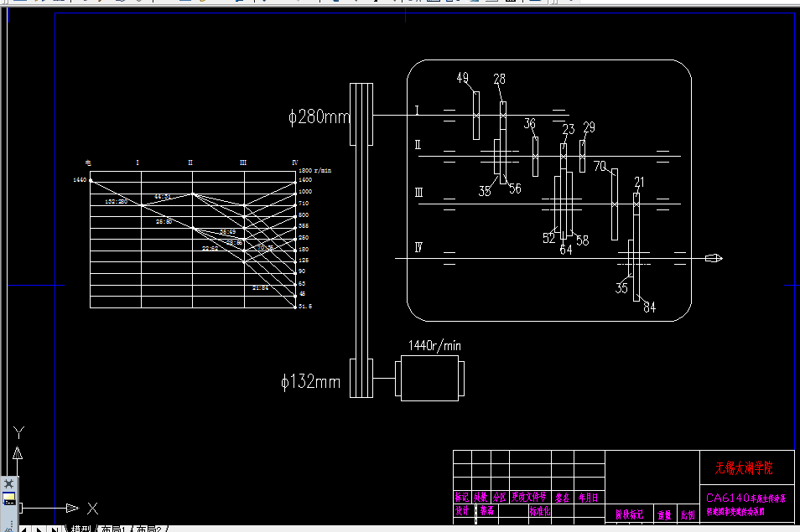
Task: Select the 355 value on speed chart
Action: pyautogui.click(x=304, y=225)
